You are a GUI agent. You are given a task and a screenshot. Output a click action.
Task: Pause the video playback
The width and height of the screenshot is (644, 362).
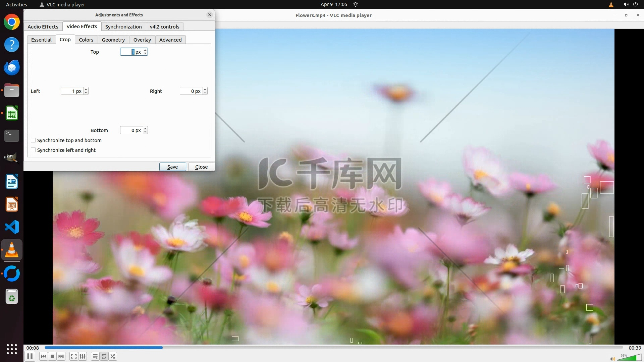point(30,356)
